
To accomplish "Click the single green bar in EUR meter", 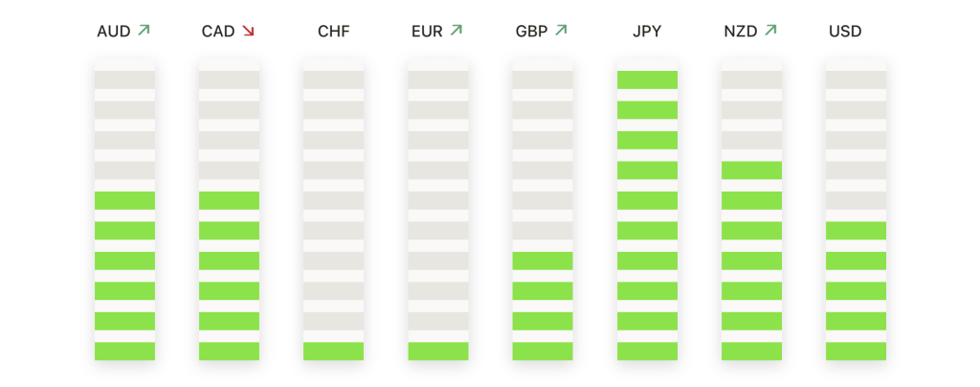I will coord(438,352).
